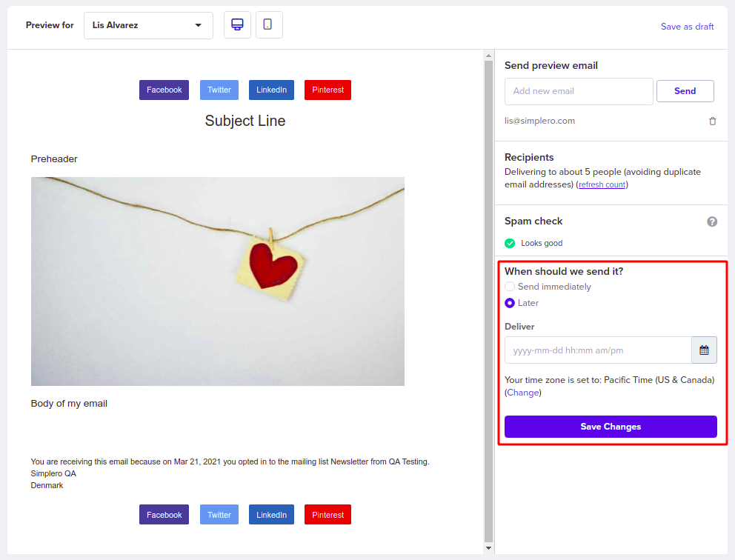Click the Send preview button
735x560 pixels.
[x=685, y=91]
